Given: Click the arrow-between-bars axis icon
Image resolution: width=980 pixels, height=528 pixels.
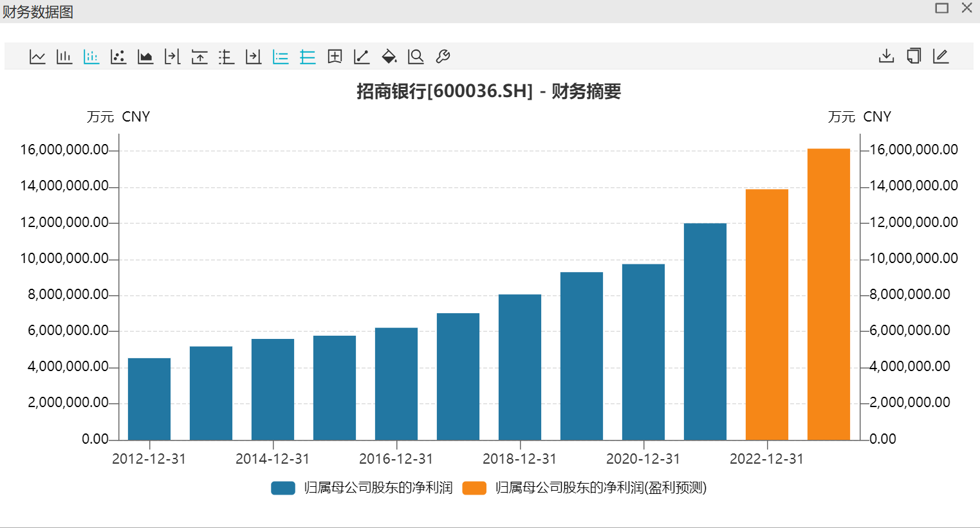Looking at the screenshot, I should click(x=172, y=57).
